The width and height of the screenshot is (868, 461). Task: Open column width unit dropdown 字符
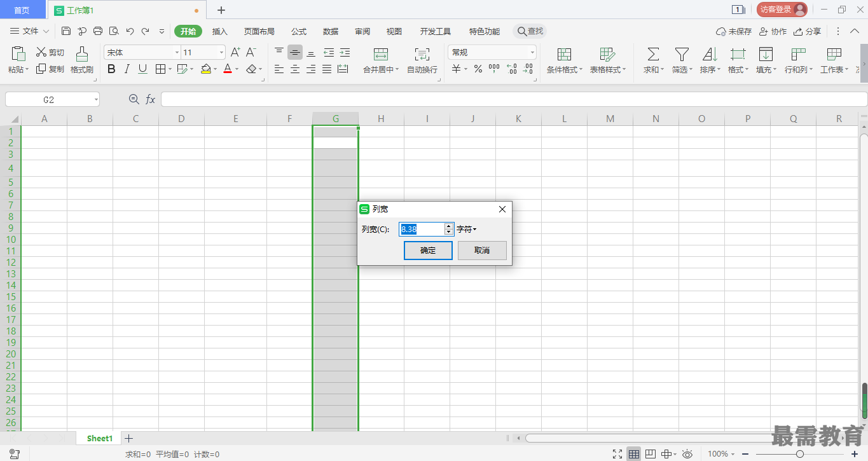point(467,230)
